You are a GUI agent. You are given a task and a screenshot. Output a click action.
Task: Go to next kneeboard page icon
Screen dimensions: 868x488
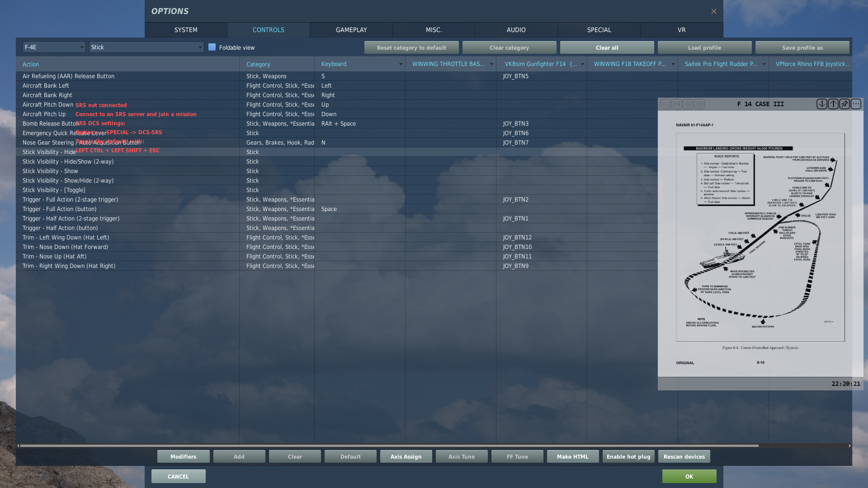tap(699, 104)
